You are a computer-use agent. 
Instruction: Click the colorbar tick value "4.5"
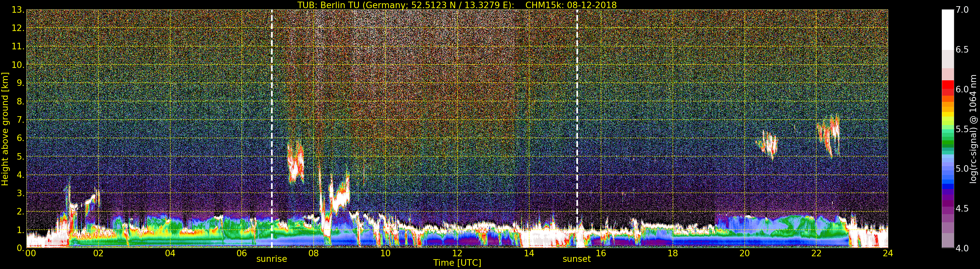click(x=962, y=209)
